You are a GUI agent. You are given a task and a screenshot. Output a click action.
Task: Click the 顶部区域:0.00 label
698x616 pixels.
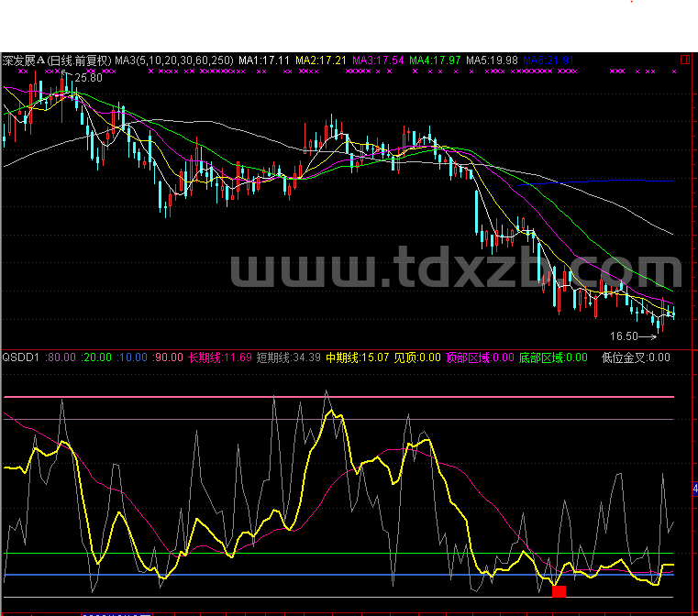click(x=480, y=357)
